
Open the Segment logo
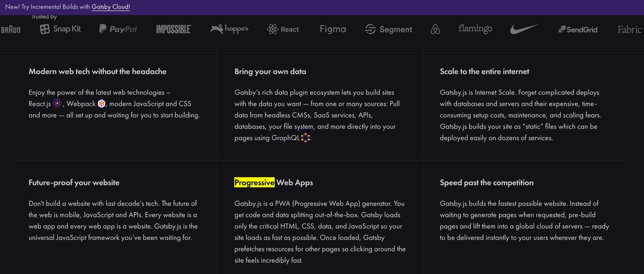[389, 30]
